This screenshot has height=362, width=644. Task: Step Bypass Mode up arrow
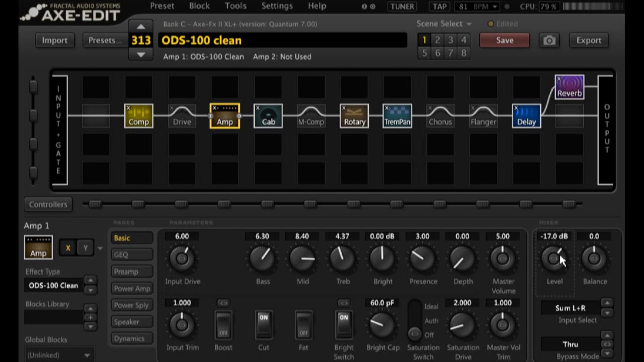coord(607,335)
